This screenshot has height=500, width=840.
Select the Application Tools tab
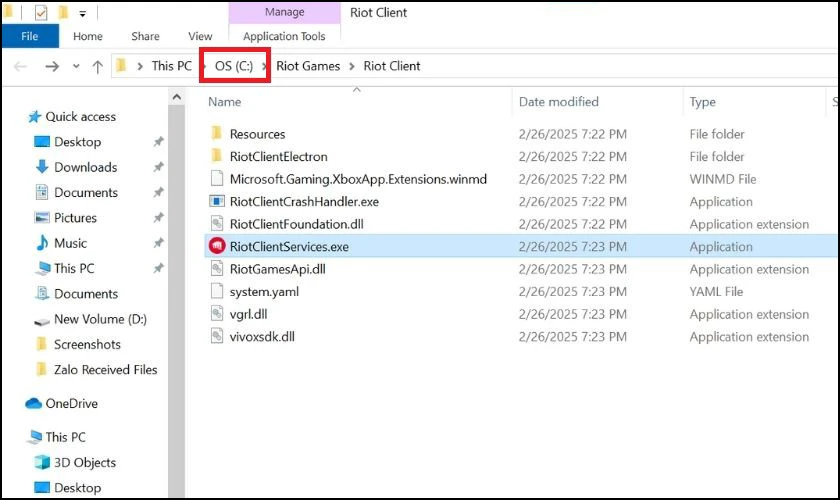tap(284, 36)
